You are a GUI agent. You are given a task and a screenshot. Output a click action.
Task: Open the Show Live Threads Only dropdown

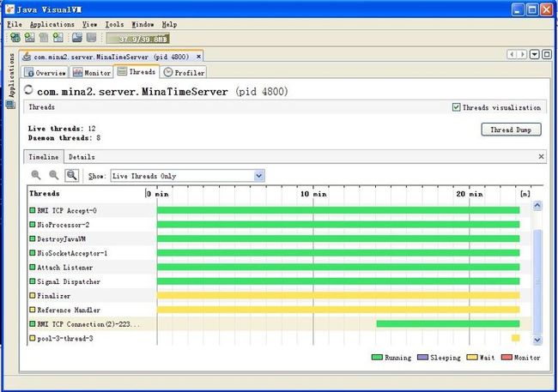coord(187,176)
